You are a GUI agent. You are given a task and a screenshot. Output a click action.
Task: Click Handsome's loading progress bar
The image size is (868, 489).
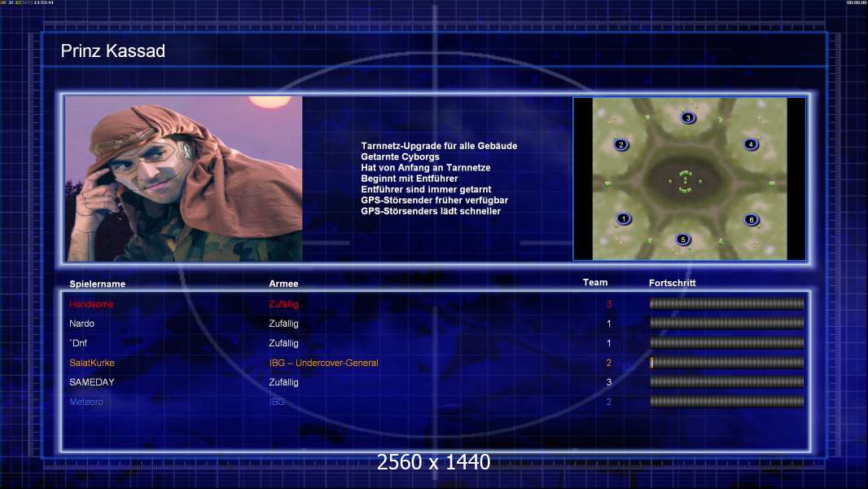727,303
